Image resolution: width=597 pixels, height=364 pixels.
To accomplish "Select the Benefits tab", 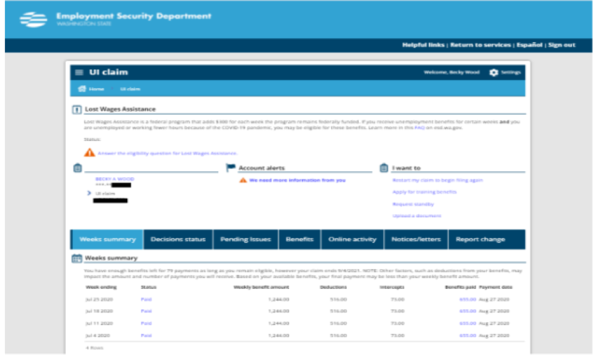I will 299,239.
